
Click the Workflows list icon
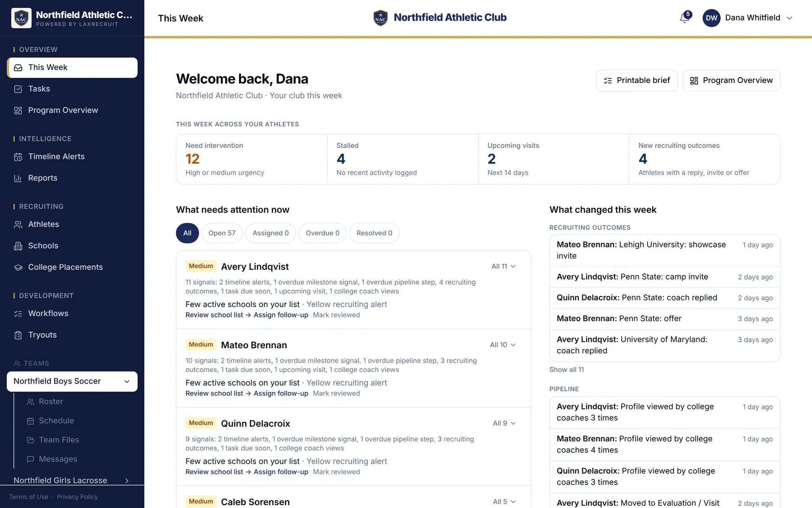tap(18, 313)
